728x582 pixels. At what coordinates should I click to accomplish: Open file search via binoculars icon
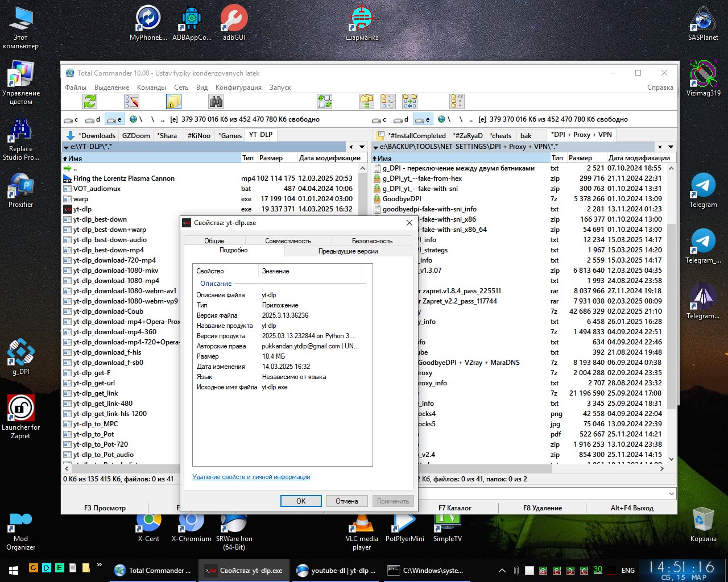pos(216,102)
